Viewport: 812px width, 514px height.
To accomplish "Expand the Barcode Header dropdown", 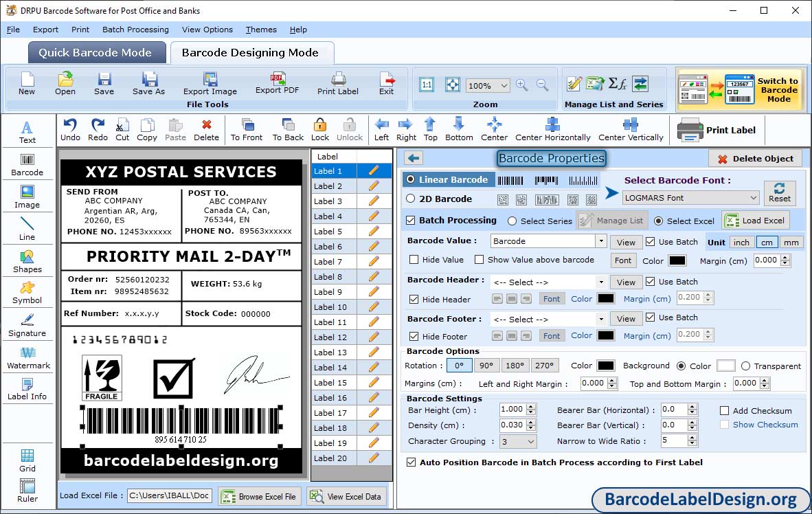I will coord(600,282).
